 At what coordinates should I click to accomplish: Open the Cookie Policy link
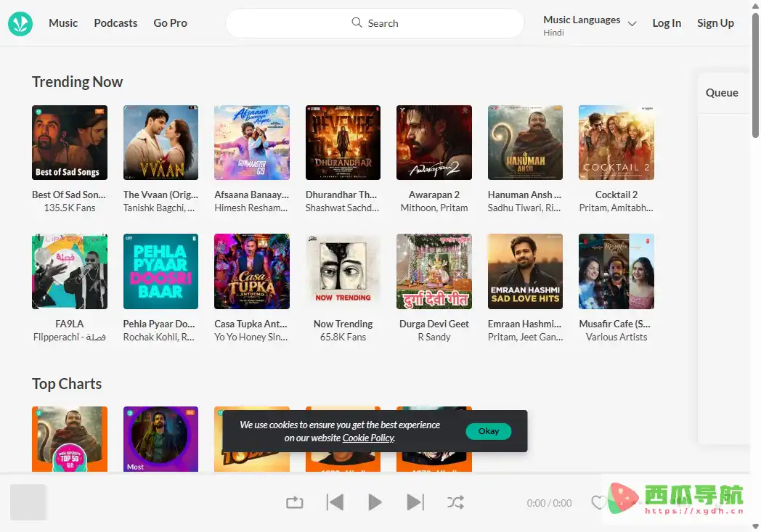368,438
